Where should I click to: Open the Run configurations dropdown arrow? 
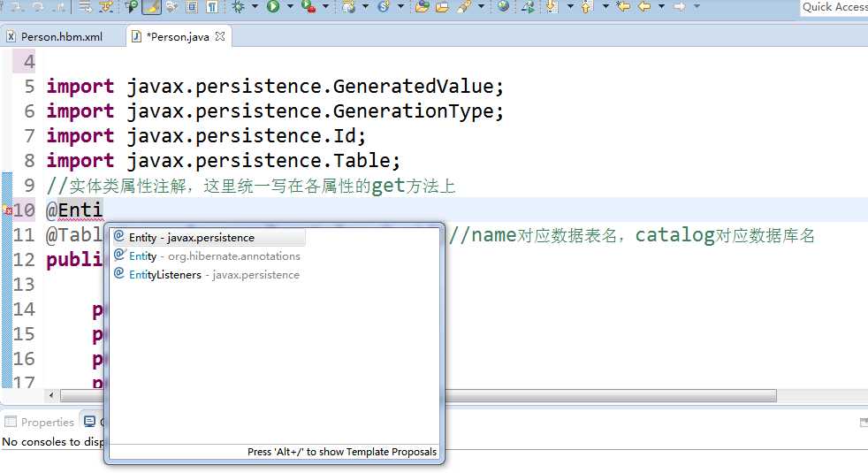(x=290, y=7)
